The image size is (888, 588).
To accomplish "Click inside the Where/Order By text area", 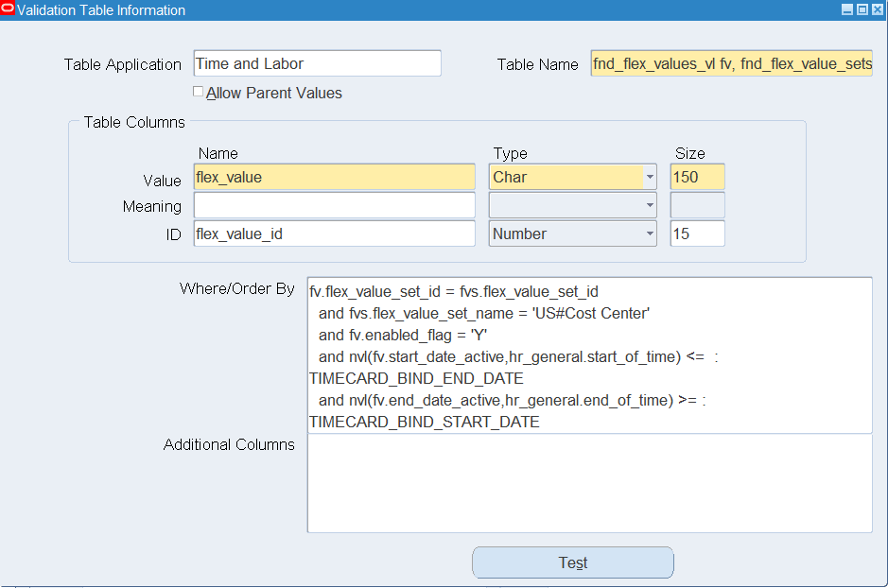I will click(589, 355).
